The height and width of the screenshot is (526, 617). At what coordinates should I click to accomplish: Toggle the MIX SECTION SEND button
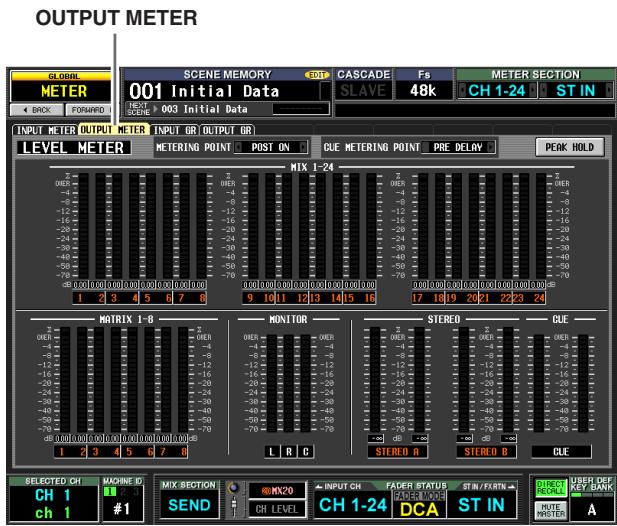pyautogui.click(x=189, y=505)
